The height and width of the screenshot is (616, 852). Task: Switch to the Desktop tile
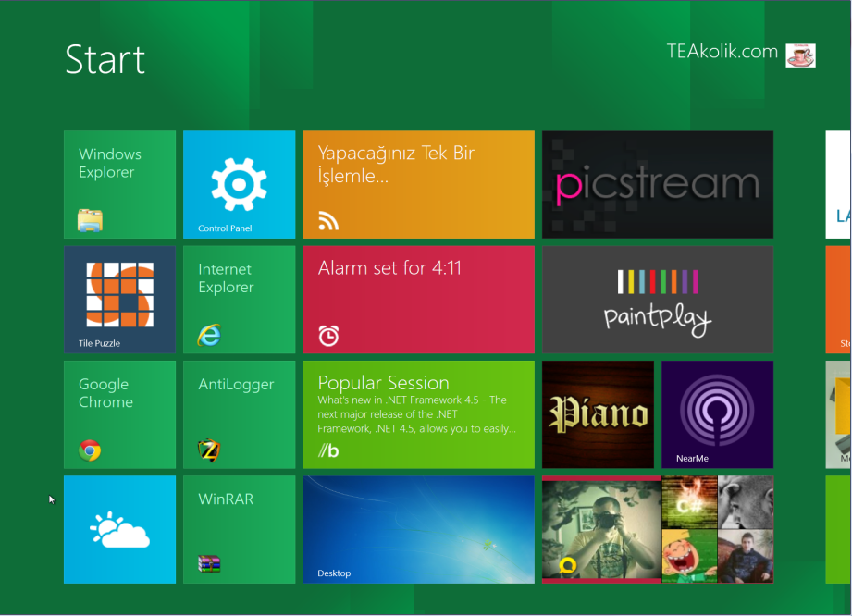(418, 530)
